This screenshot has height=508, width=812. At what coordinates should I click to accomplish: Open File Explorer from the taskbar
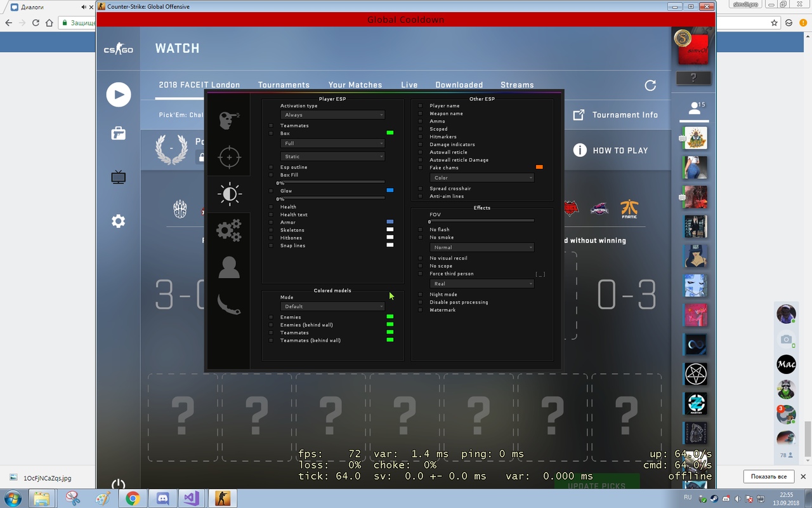(x=42, y=498)
